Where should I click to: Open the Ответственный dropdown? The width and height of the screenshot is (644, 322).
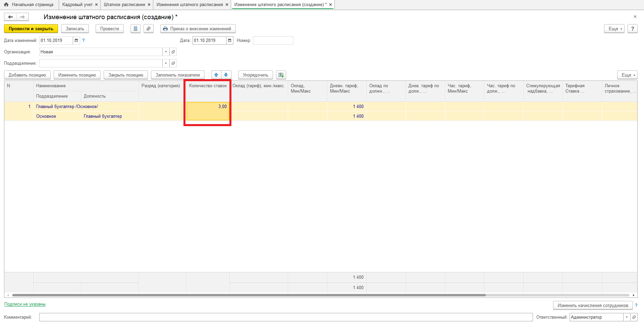coord(627,317)
